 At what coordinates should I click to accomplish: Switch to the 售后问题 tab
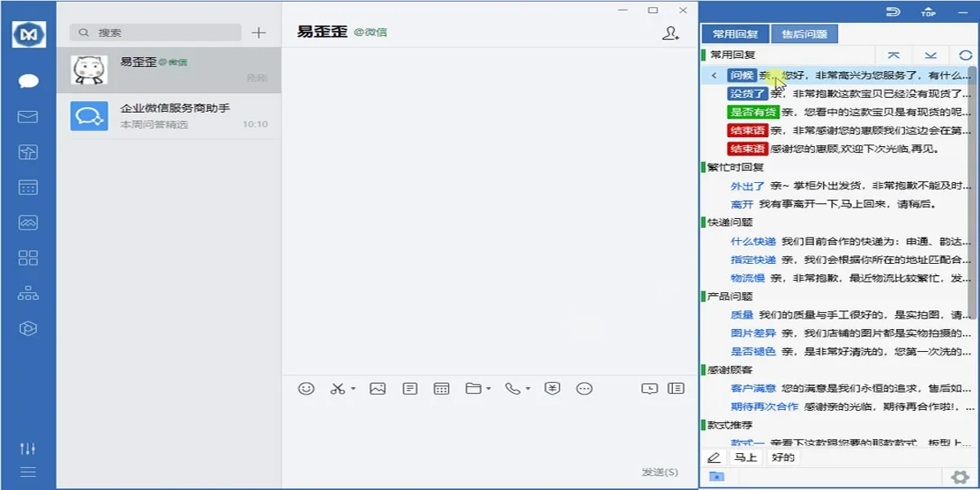coord(804,34)
